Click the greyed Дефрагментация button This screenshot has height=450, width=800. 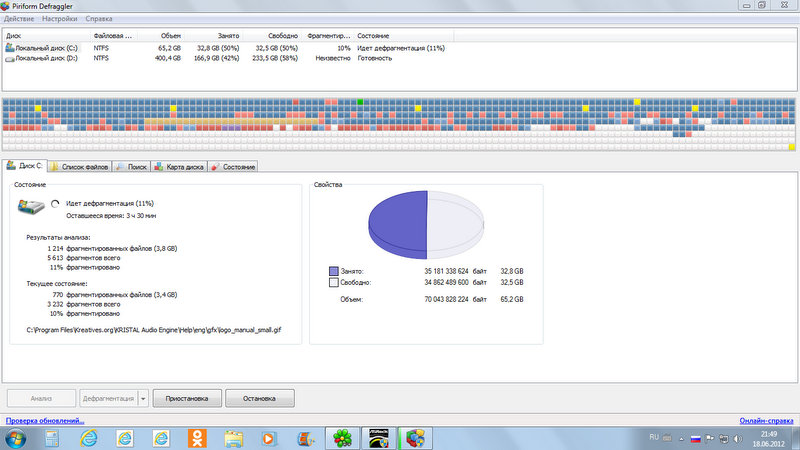click(x=108, y=398)
